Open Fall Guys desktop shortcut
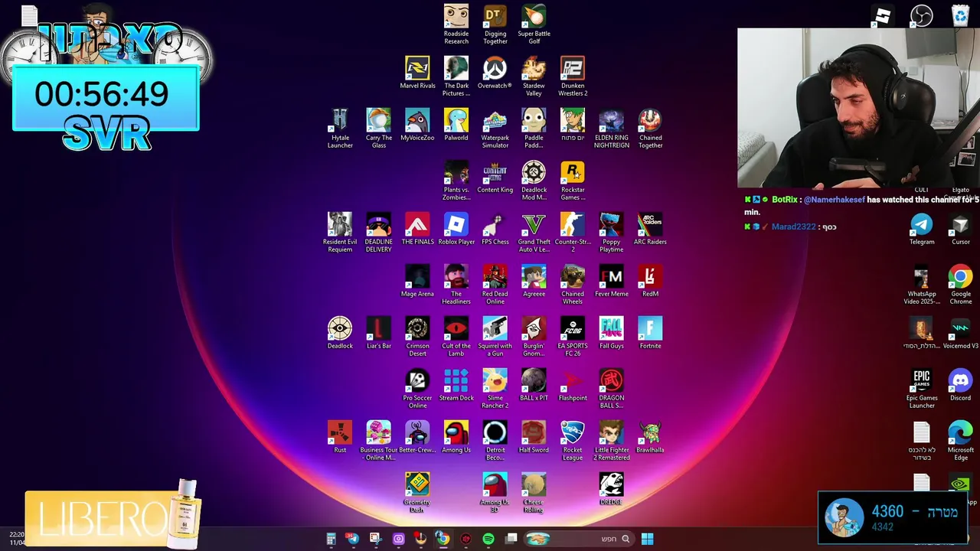 pyautogui.click(x=611, y=333)
